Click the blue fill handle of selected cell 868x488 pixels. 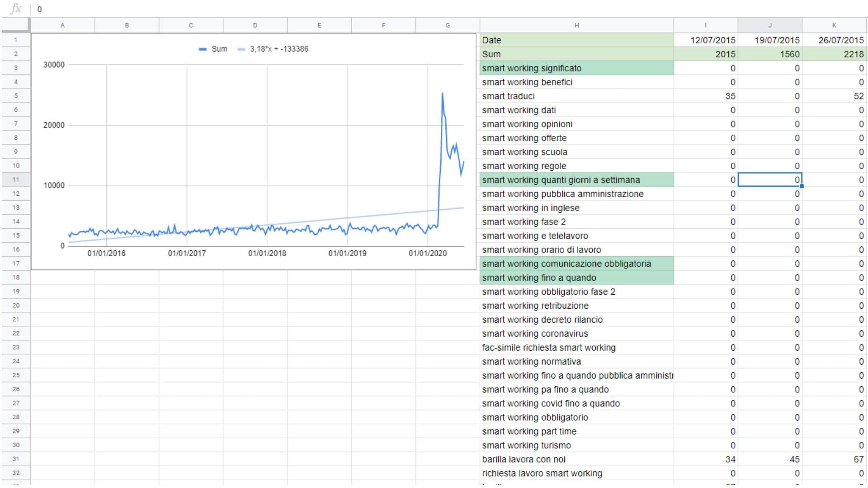[x=802, y=186]
